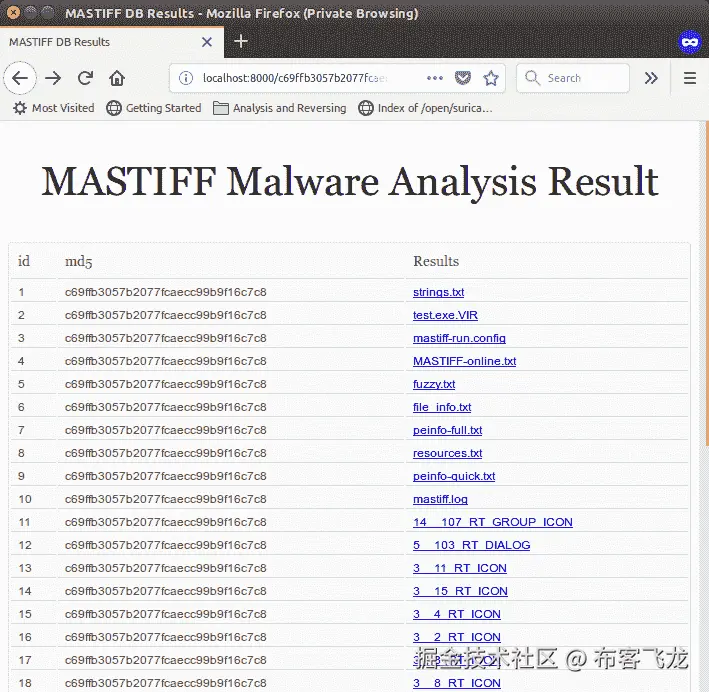Click the search magnifier icon
The image size is (709, 692).
(x=532, y=78)
